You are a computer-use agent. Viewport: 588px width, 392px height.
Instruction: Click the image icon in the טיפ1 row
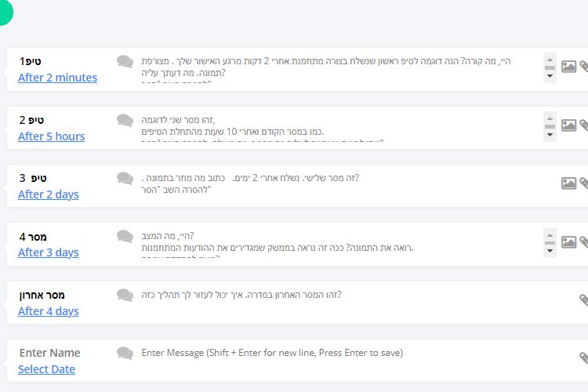pyautogui.click(x=568, y=67)
